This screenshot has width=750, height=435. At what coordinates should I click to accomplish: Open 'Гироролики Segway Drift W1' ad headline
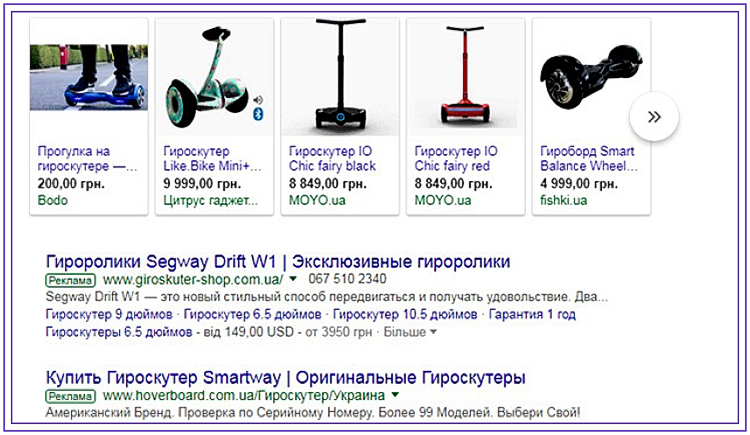click(x=278, y=262)
